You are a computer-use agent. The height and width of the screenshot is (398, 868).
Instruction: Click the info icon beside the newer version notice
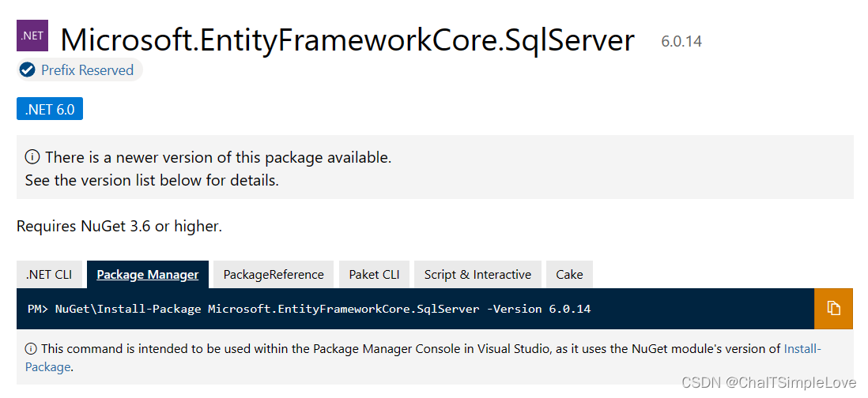32,158
